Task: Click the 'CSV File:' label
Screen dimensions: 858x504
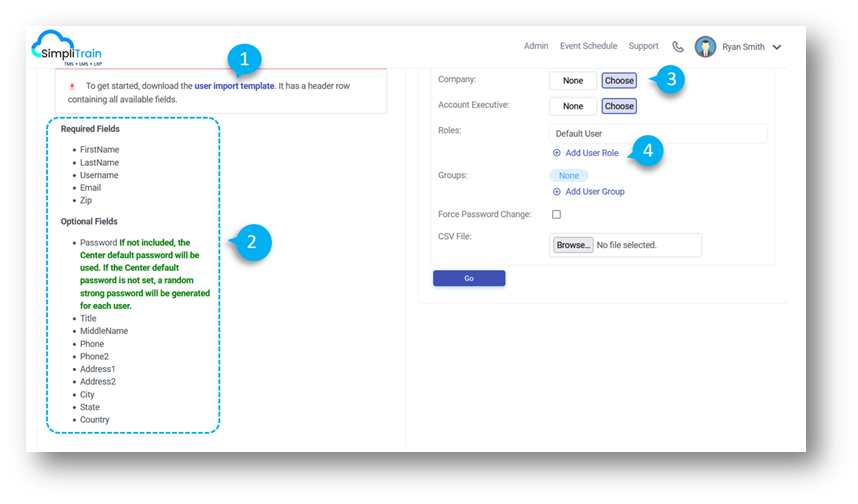Action: click(x=455, y=236)
